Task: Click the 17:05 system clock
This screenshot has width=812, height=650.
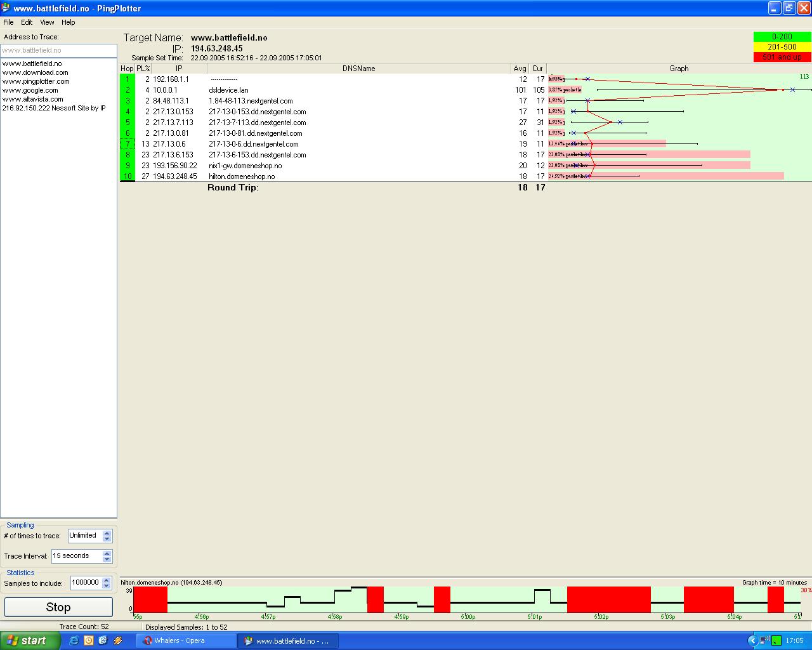Action: click(795, 640)
